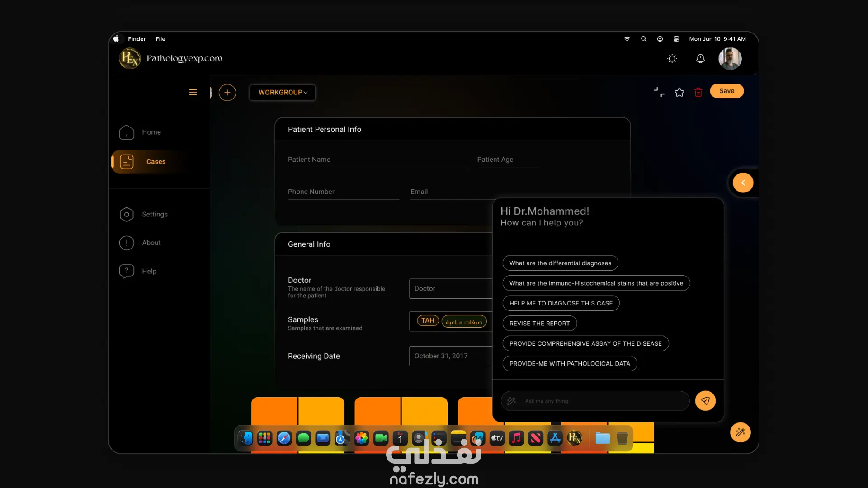The image size is (868, 488).
Task: Click the plus add-case icon
Action: (227, 93)
